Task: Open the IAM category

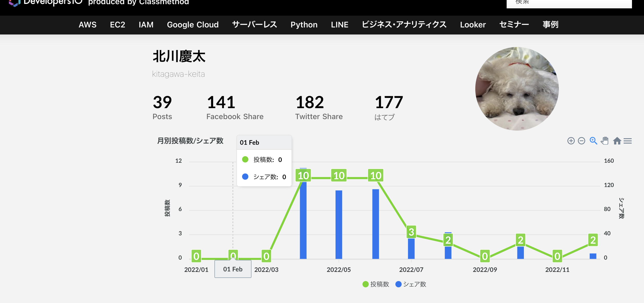Action: click(x=146, y=25)
